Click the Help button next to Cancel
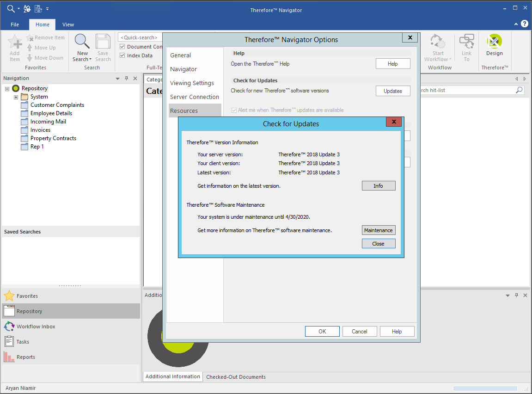The image size is (532, 394). pyautogui.click(x=397, y=331)
